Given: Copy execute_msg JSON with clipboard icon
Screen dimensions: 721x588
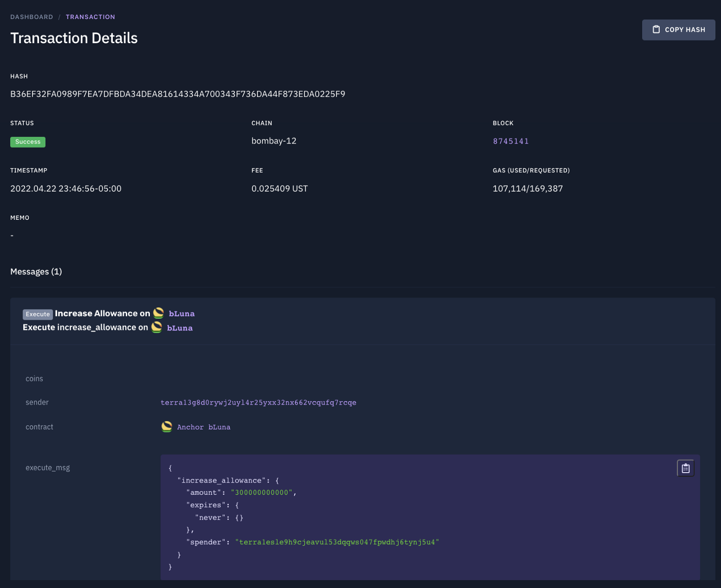Looking at the screenshot, I should click(685, 468).
